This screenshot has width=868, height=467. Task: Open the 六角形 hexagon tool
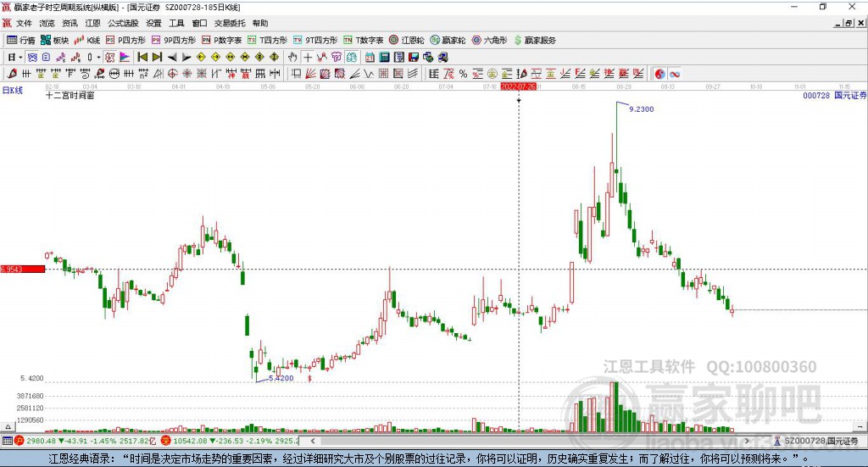pos(489,41)
